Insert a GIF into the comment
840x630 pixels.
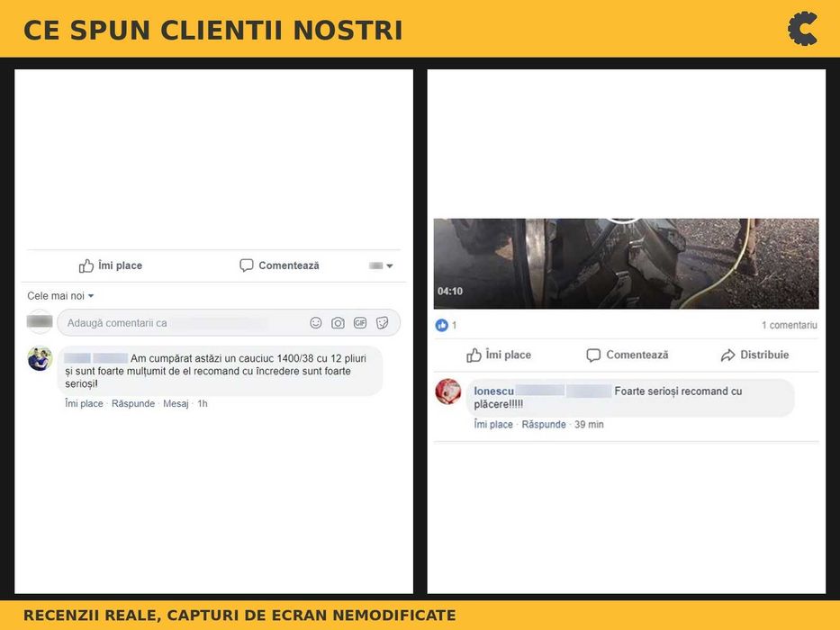pyautogui.click(x=360, y=323)
